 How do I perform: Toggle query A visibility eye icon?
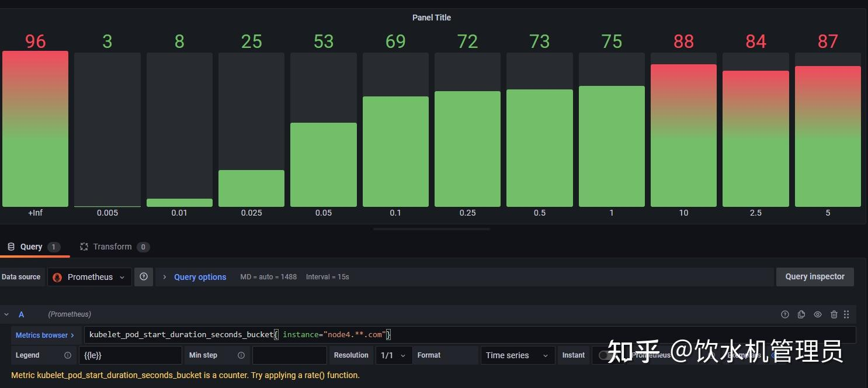[818, 314]
